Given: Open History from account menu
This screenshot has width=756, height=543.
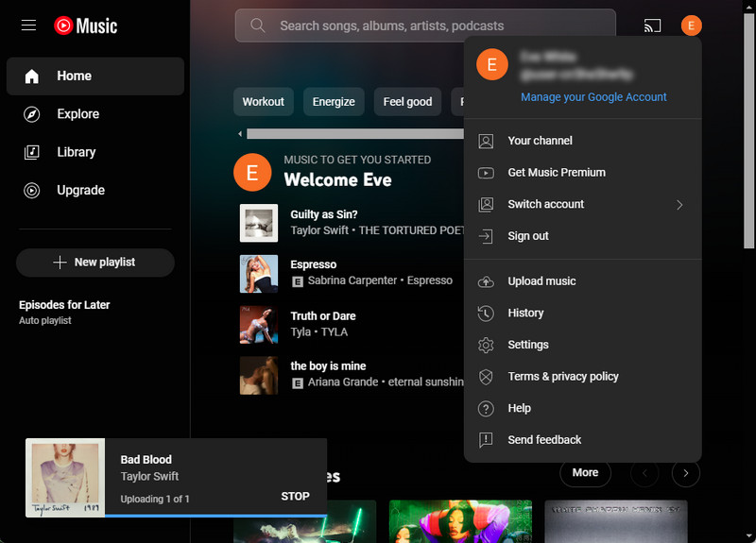Looking at the screenshot, I should [x=582, y=314].
